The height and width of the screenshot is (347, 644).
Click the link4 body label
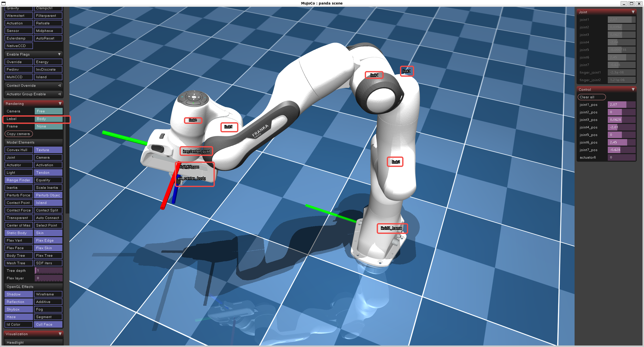[x=374, y=75]
